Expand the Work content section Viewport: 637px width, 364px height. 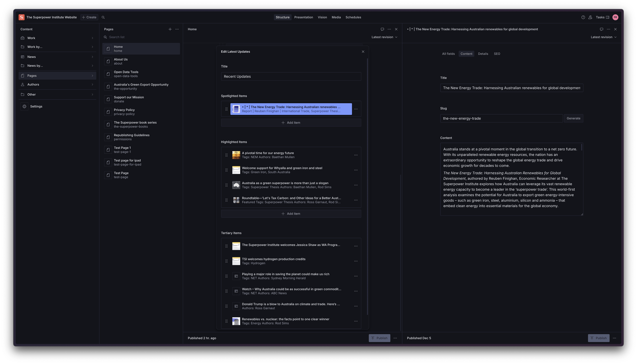tap(57, 38)
